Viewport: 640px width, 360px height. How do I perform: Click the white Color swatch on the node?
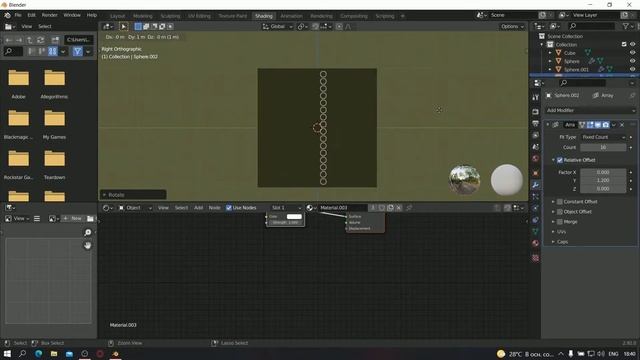[x=294, y=217]
